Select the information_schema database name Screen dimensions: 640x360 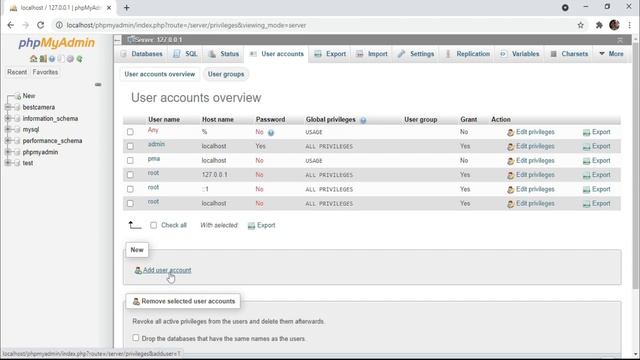coord(50,118)
